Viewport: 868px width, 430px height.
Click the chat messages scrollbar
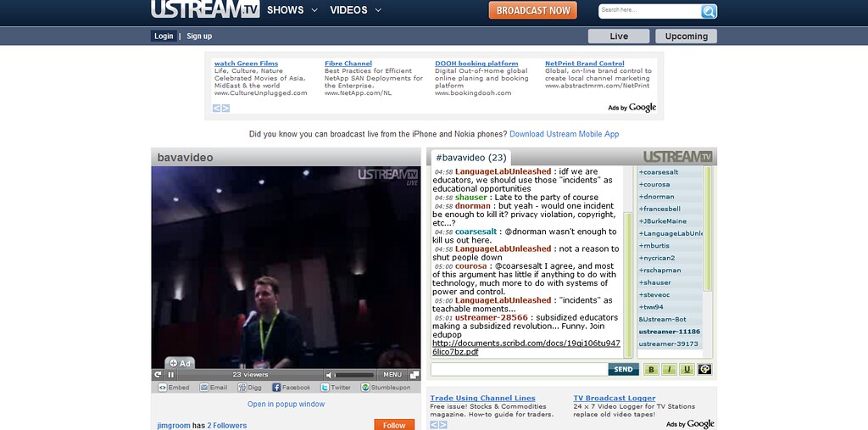point(628,285)
